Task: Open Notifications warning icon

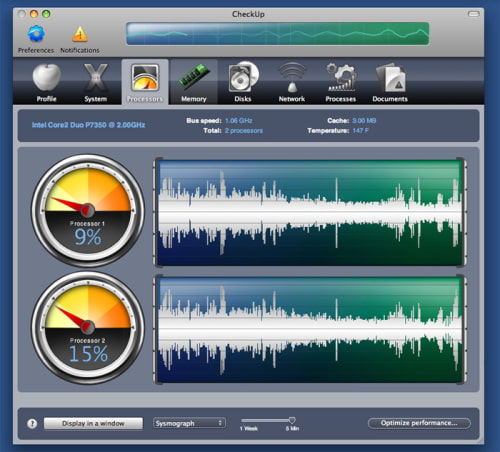Action: (x=80, y=34)
